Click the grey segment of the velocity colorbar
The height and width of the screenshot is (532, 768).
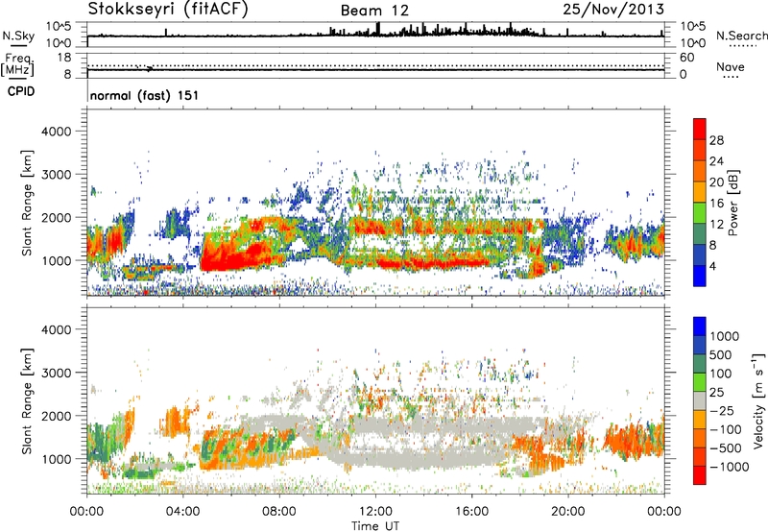[x=700, y=400]
